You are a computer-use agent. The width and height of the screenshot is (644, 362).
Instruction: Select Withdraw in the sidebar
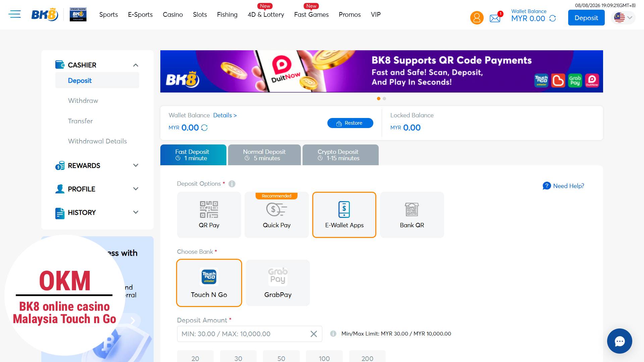83,101
